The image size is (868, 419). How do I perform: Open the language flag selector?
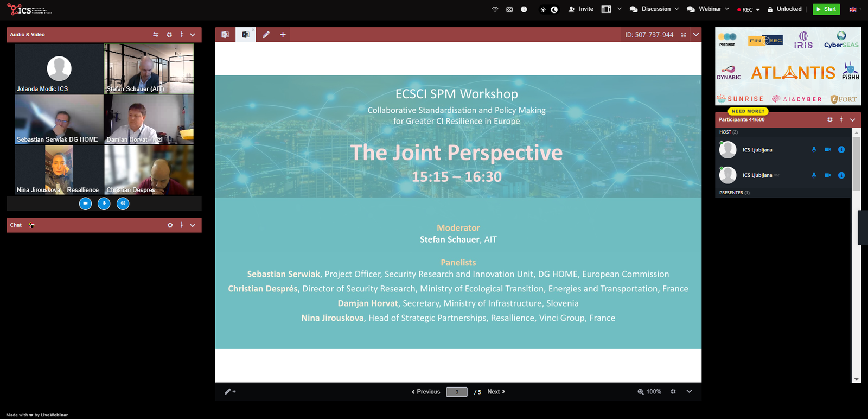855,9
